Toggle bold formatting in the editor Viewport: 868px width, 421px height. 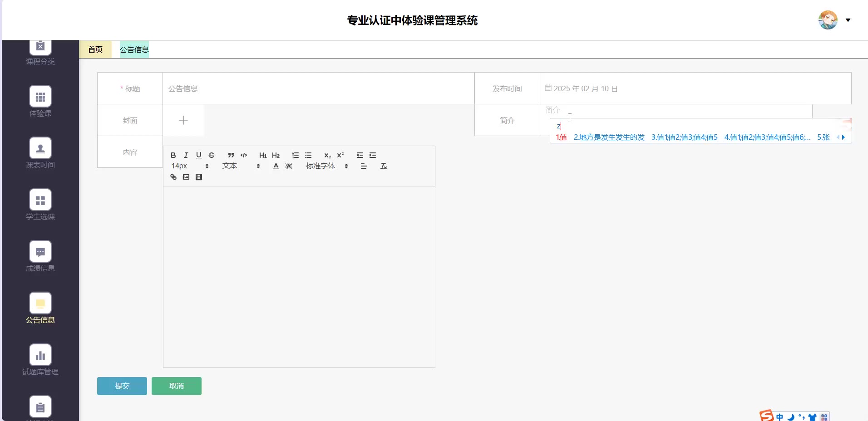(x=173, y=155)
